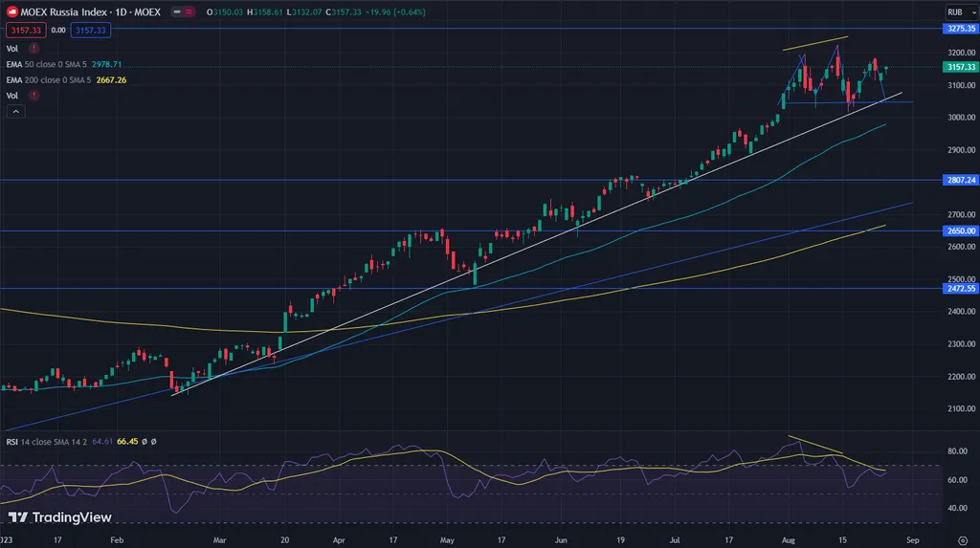The height and width of the screenshot is (548, 980).
Task: Click the 2650.00 horizontal line price label
Action: coord(959,230)
